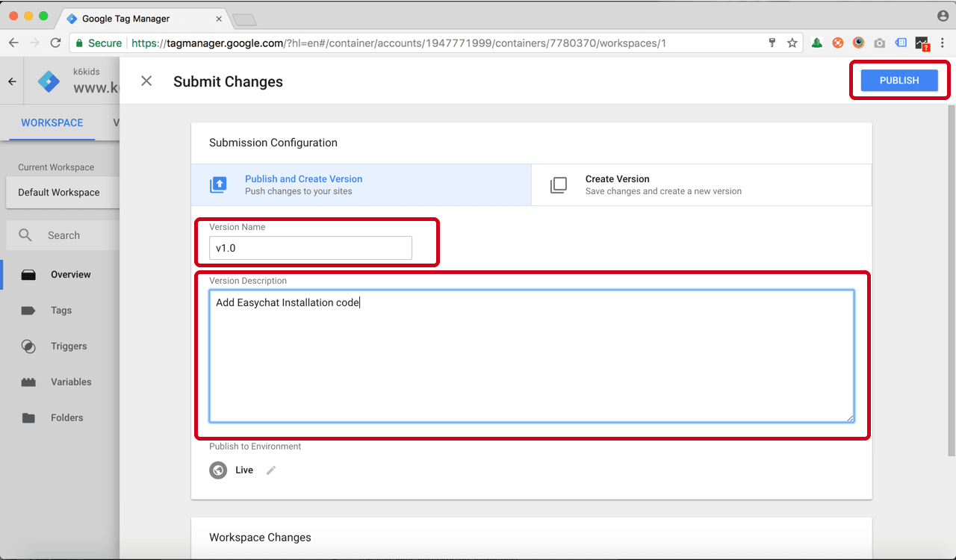Click the green extension icon in toolbar
The image size is (956, 560).
tap(817, 43)
